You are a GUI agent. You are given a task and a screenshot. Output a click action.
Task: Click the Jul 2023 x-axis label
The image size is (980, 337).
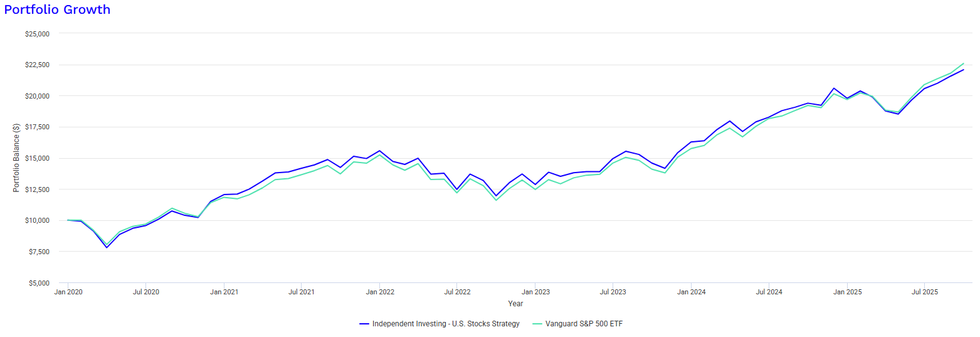[x=613, y=292]
